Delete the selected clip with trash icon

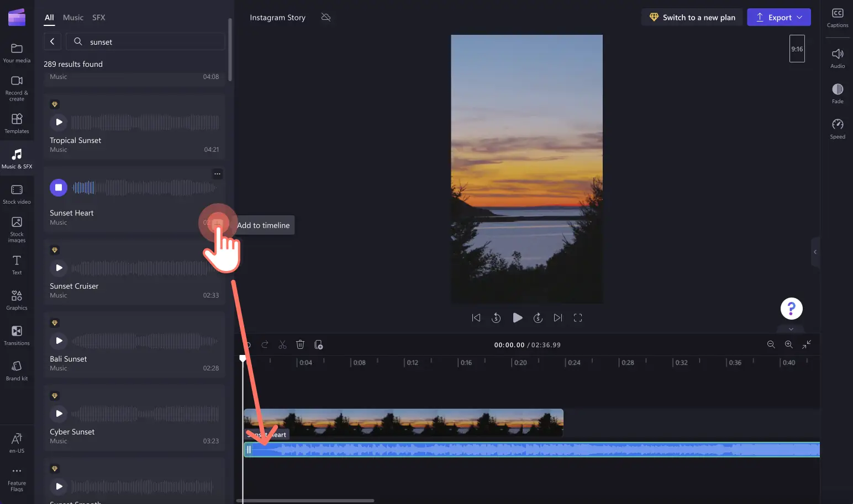(x=300, y=344)
